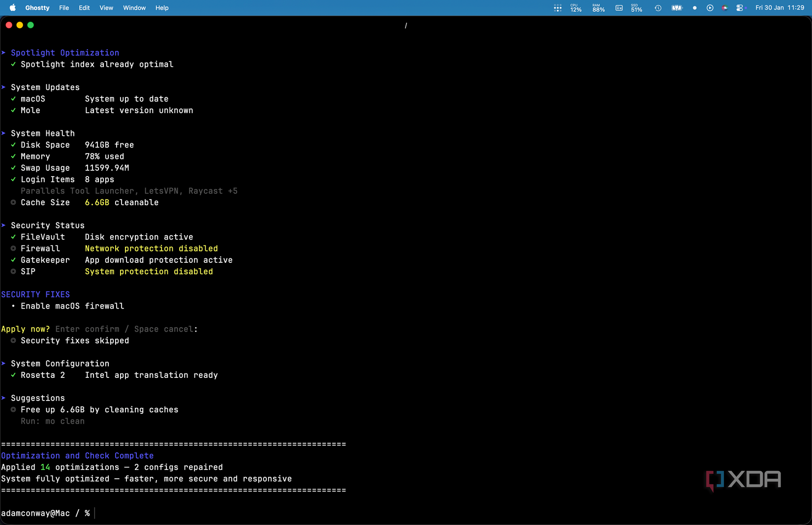Open the Window menu
The image size is (812, 525).
point(134,8)
